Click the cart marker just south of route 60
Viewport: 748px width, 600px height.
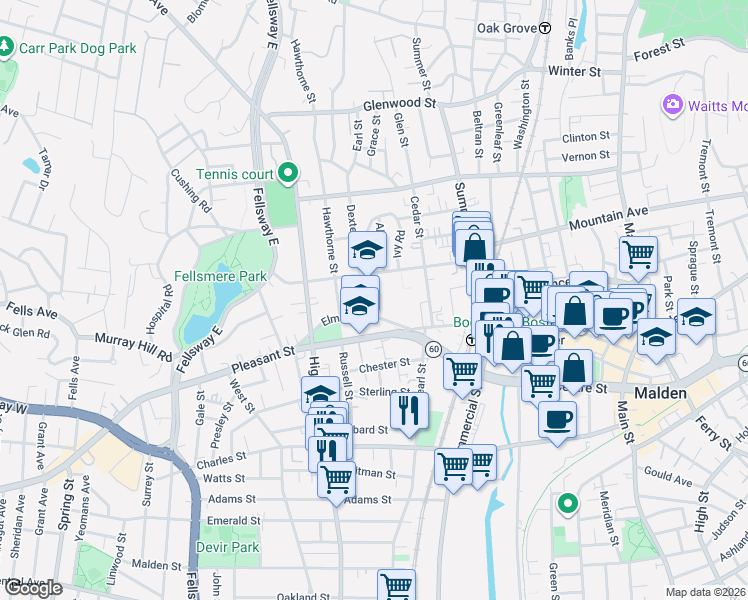(462, 372)
